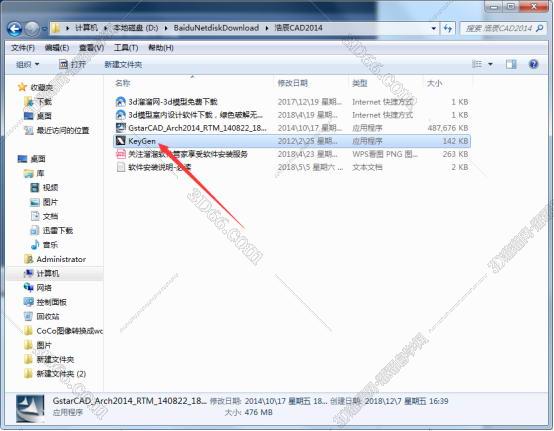Viewport: 554px width, 431px height.
Task: Select the Administrator folder in the tree
Action: (55, 259)
